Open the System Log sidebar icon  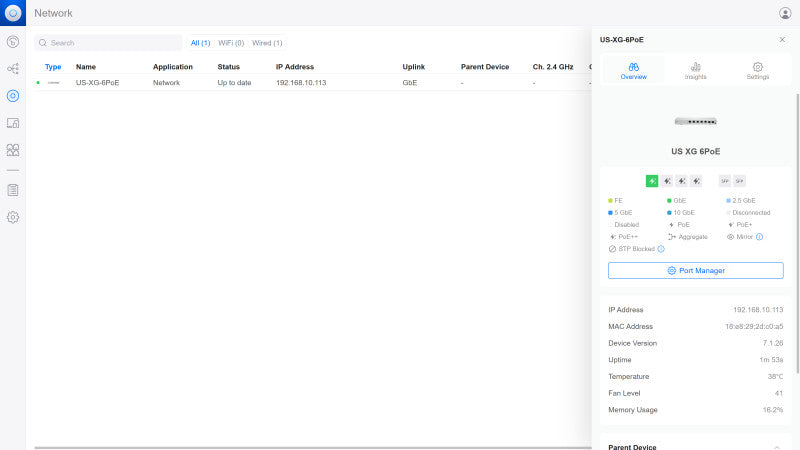(x=13, y=190)
